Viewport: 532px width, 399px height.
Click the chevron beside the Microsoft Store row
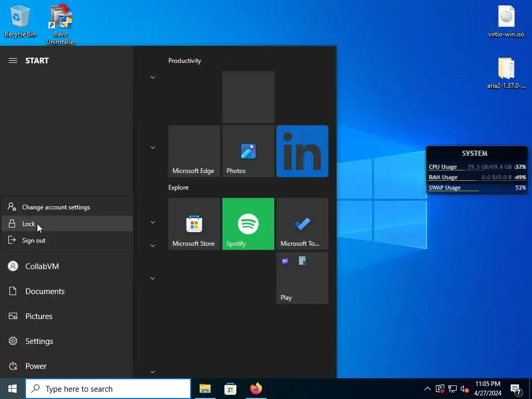pyautogui.click(x=153, y=222)
